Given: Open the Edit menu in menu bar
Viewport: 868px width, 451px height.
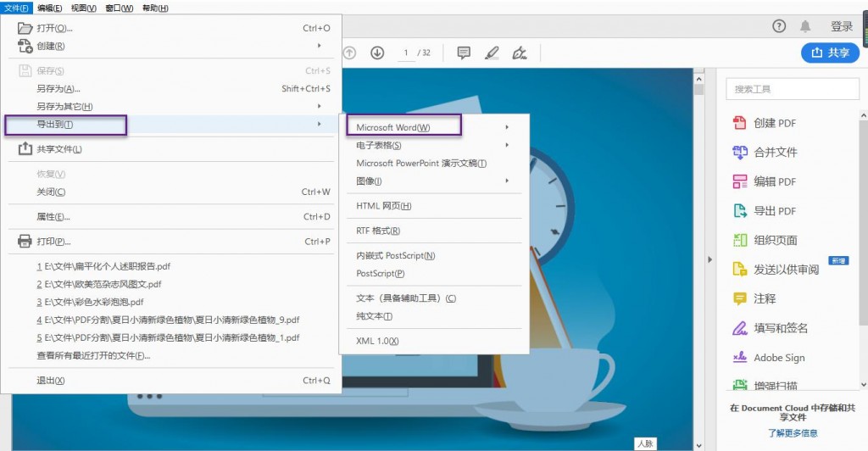Looking at the screenshot, I should 50,8.
